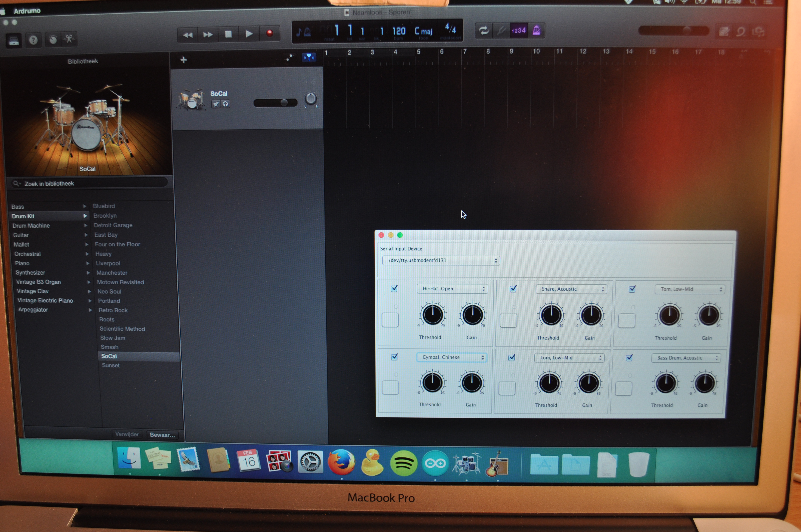Click the Bewaar... button

(x=163, y=435)
